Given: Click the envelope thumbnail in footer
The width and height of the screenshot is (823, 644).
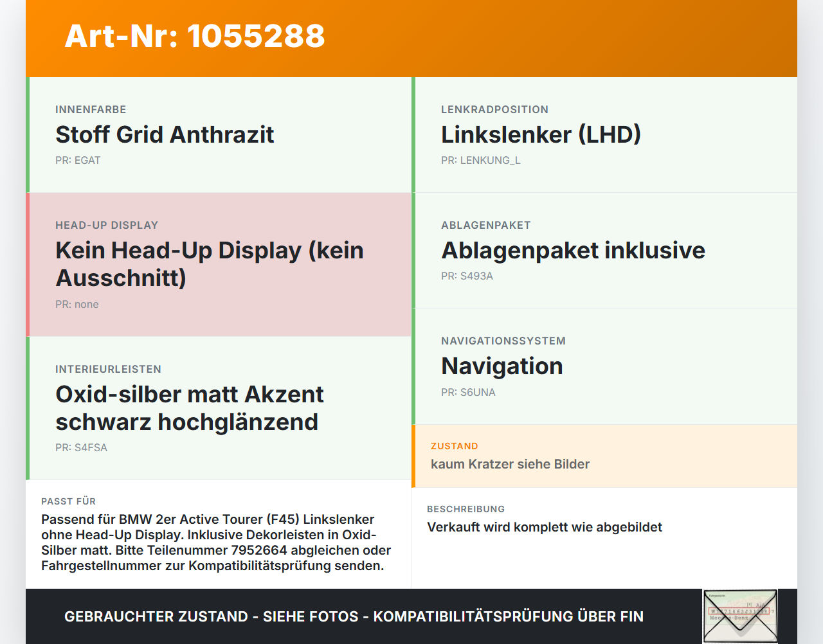Looking at the screenshot, I should click(740, 616).
